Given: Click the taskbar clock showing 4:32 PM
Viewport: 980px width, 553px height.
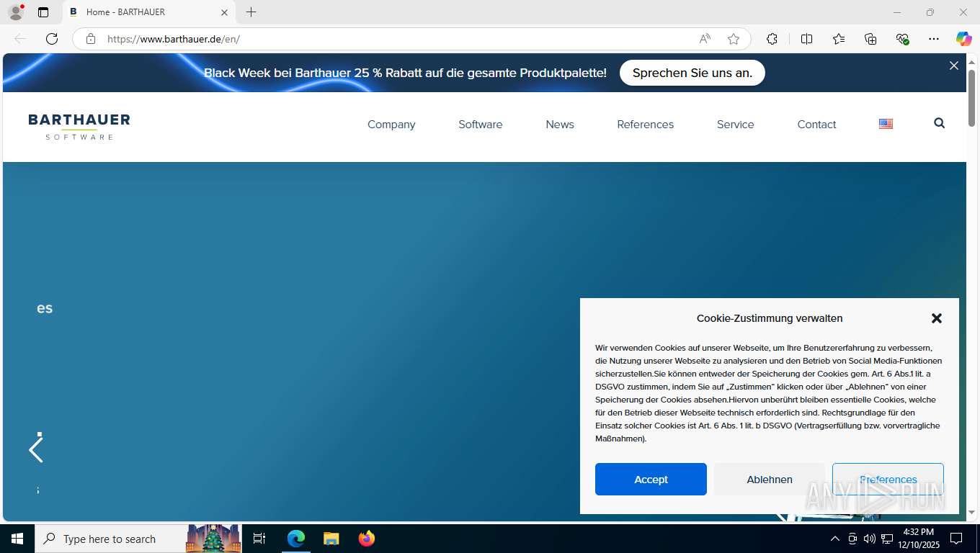Looking at the screenshot, I should coord(918,539).
